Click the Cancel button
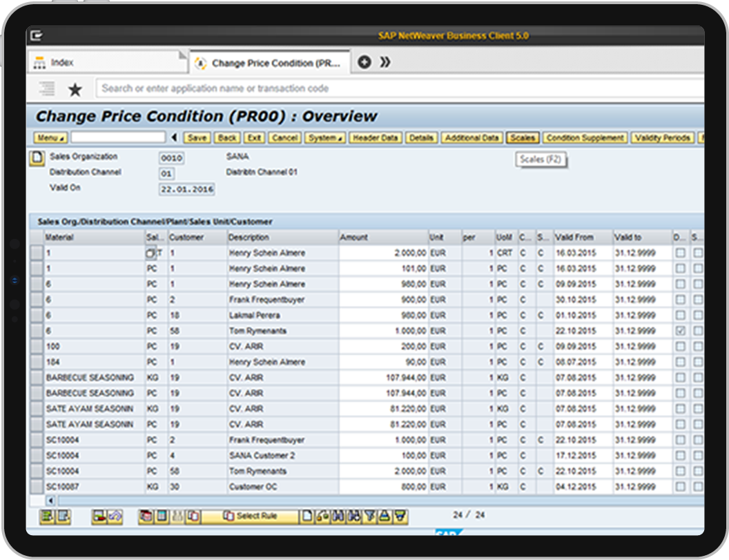The height and width of the screenshot is (560, 729). (x=284, y=137)
